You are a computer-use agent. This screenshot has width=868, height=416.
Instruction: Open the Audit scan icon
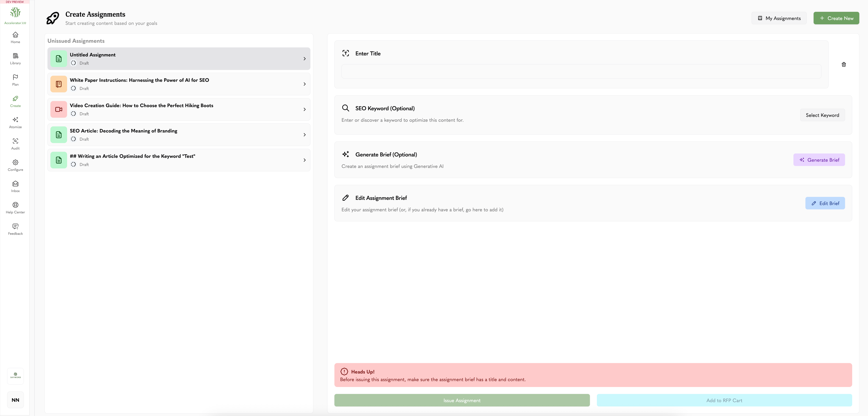pyautogui.click(x=15, y=141)
